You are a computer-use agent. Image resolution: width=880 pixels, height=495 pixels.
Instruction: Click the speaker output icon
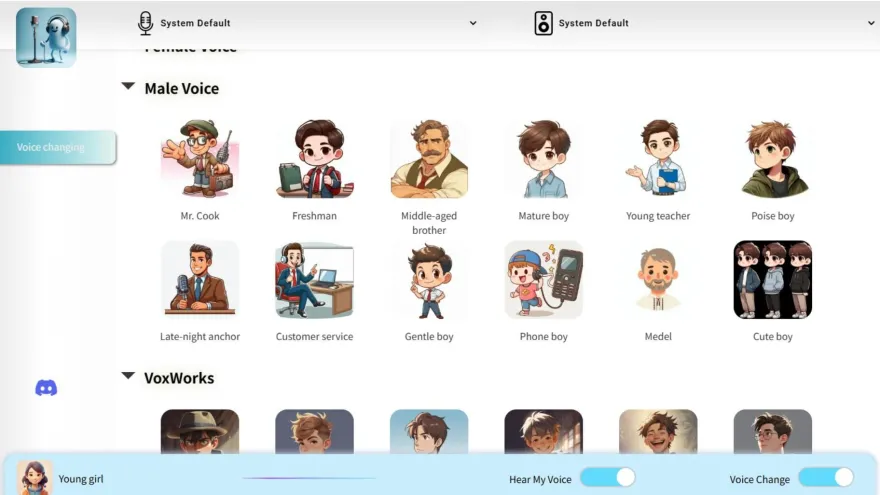click(543, 23)
